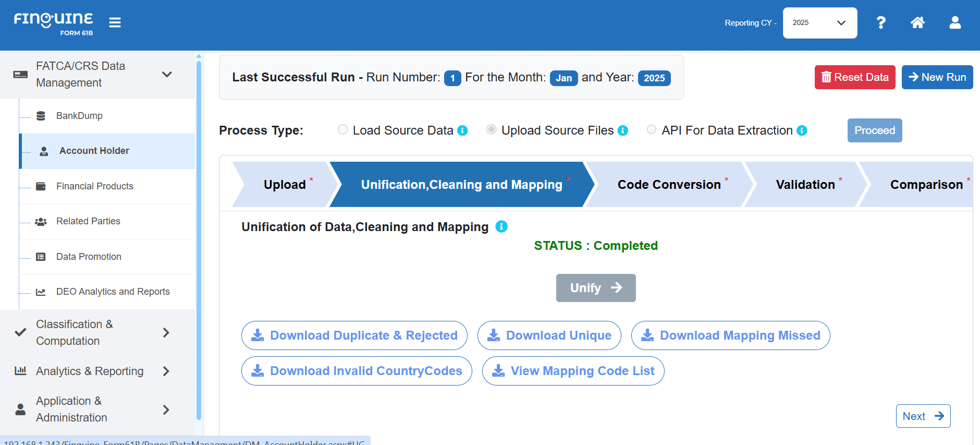Click info icon beside Load Source Data
This screenshot has width=980, height=445.
point(462,130)
